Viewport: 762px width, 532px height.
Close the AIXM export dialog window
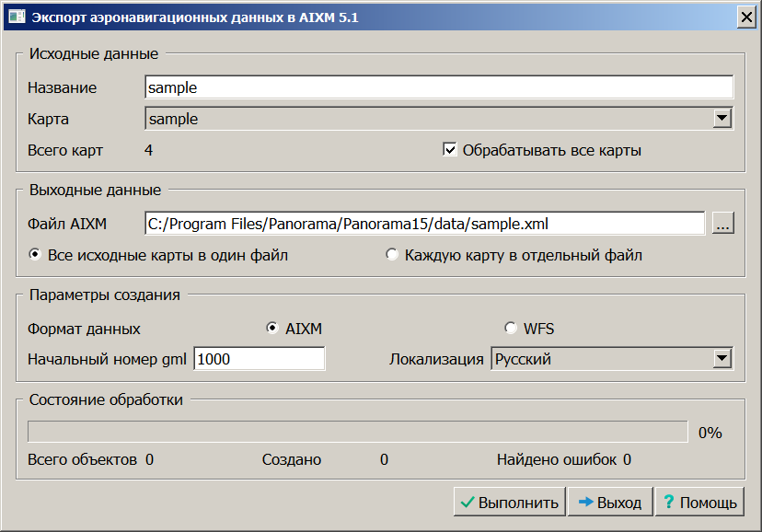(x=745, y=17)
